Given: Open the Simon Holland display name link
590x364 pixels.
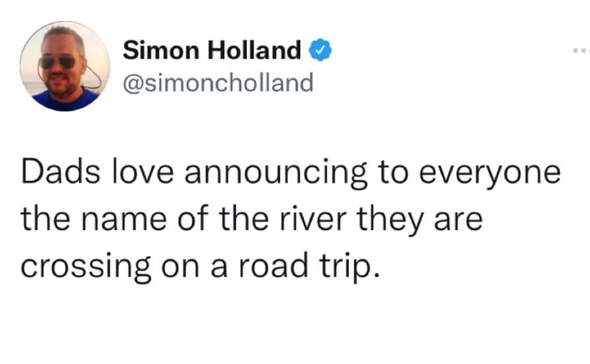Looking at the screenshot, I should (x=212, y=50).
